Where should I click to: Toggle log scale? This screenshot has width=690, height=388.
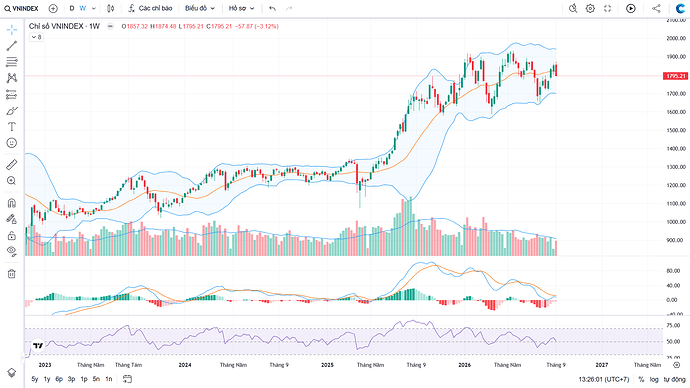tap(654, 379)
